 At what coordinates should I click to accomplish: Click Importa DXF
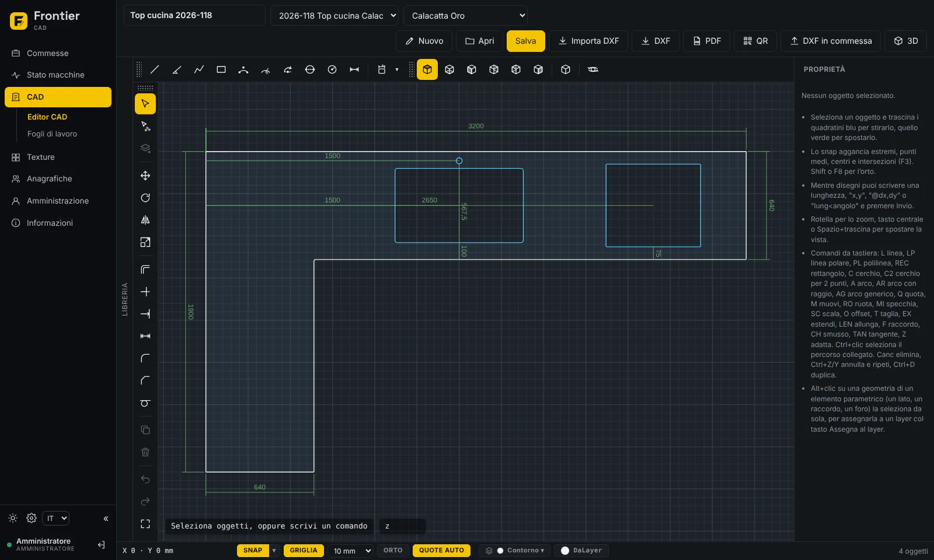[x=588, y=41]
